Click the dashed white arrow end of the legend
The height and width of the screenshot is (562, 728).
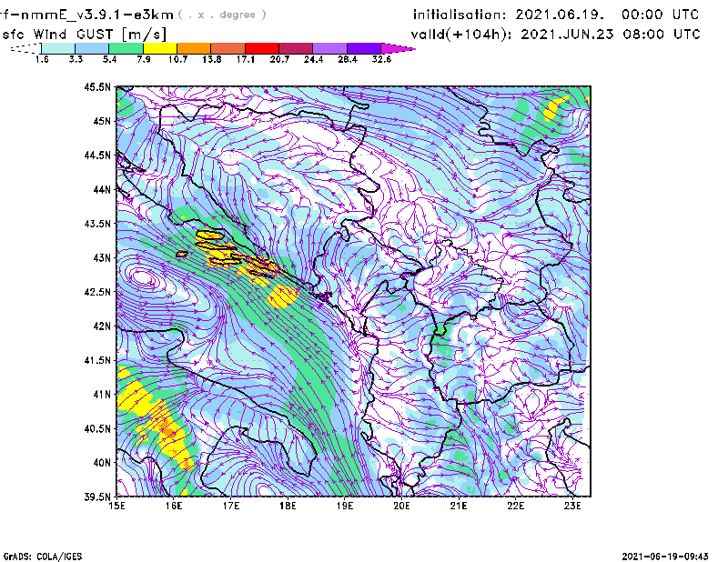pos(25,48)
